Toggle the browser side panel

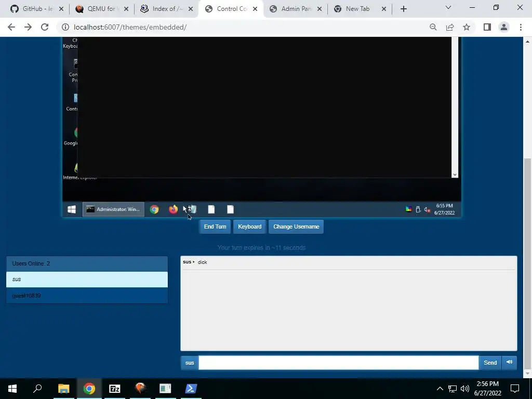tap(487, 27)
